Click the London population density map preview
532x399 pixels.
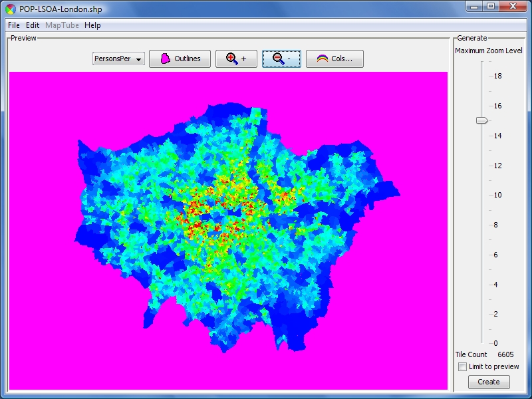(228, 231)
